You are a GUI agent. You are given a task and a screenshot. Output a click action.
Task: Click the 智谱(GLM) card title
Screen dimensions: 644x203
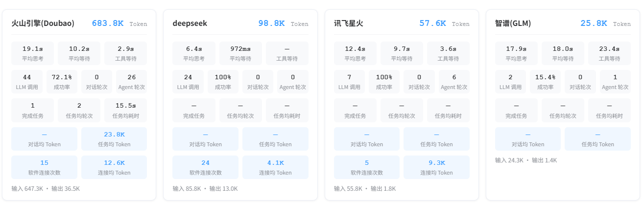click(513, 23)
